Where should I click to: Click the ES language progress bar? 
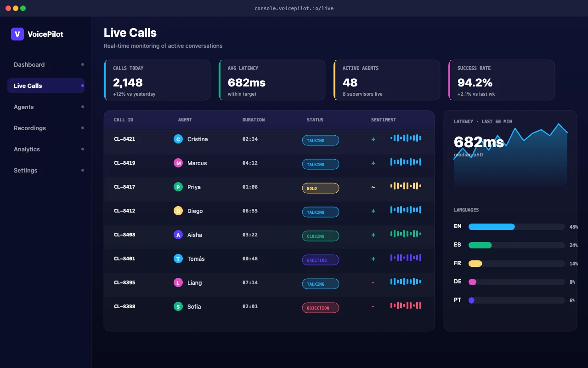tap(517, 245)
